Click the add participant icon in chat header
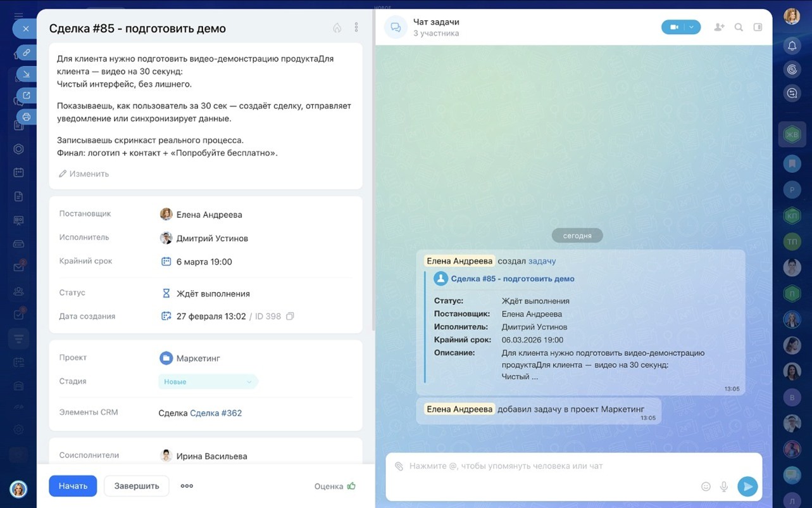The height and width of the screenshot is (508, 812). pos(718,27)
